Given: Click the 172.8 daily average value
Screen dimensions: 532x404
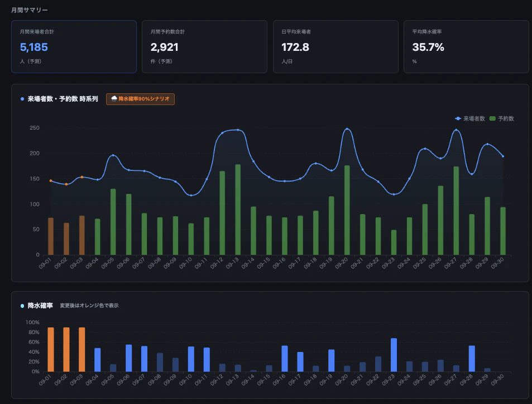Looking at the screenshot, I should point(295,47).
